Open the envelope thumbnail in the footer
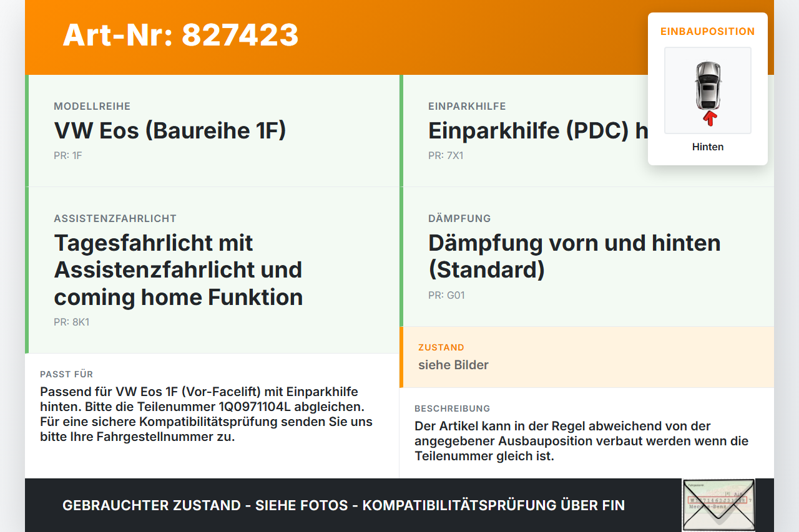This screenshot has width=799, height=532. pos(718,505)
